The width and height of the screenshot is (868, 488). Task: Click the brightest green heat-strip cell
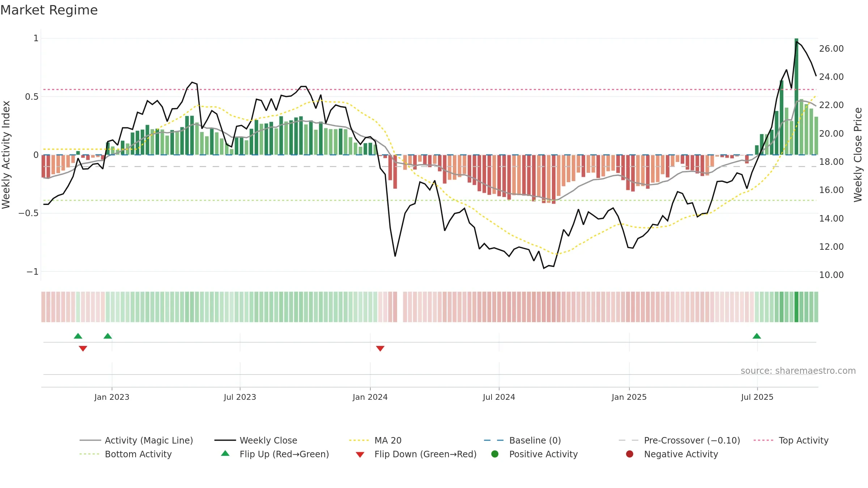796,307
